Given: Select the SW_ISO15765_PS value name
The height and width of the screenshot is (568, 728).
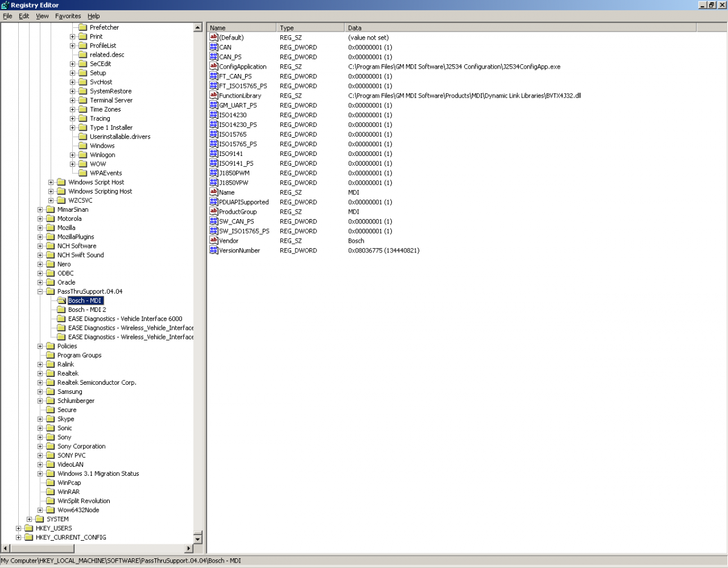Looking at the screenshot, I should [244, 231].
